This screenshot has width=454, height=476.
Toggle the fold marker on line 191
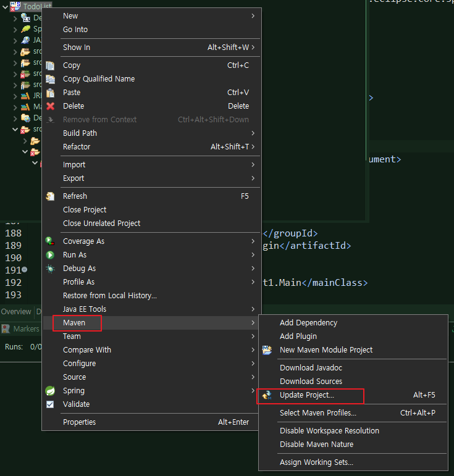pos(25,269)
